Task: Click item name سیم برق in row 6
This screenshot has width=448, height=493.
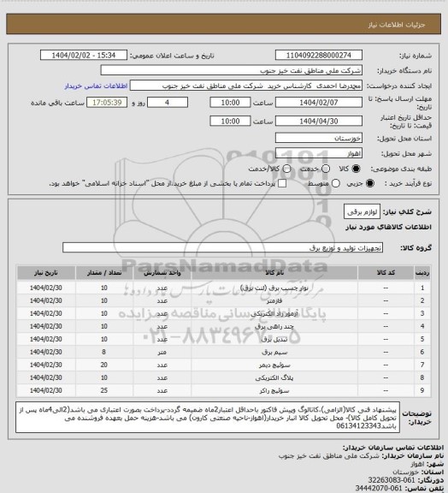Action: (x=274, y=352)
